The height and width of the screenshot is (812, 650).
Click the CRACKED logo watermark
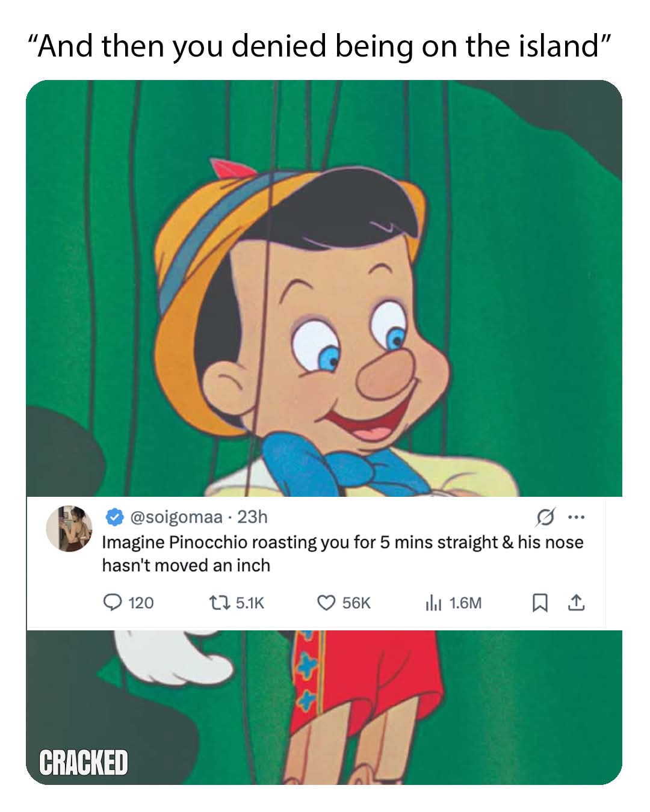84,762
